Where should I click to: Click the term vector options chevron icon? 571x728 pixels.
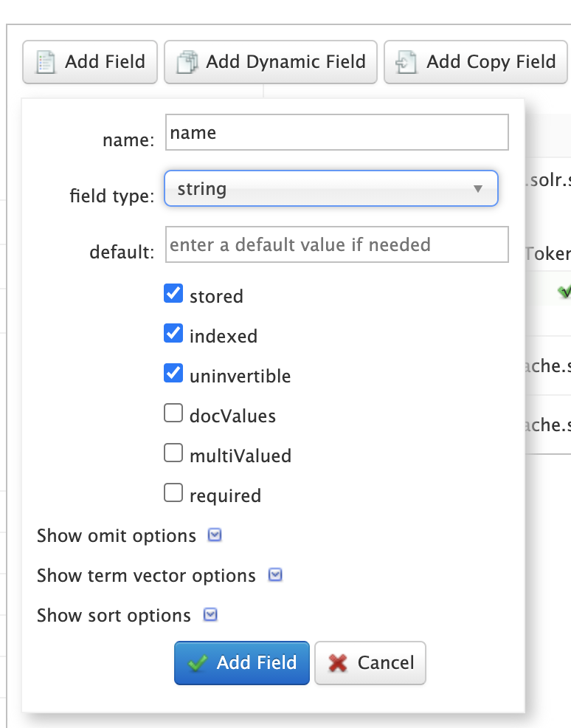pyautogui.click(x=274, y=575)
